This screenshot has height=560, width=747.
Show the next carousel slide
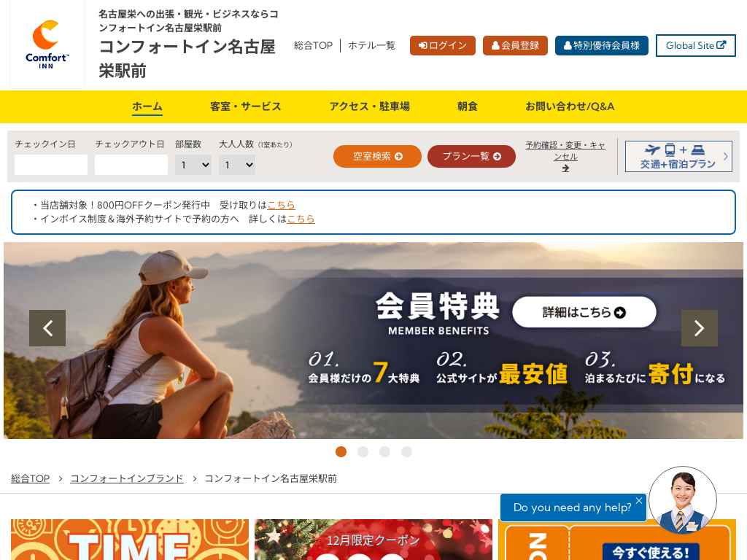pyautogui.click(x=700, y=328)
